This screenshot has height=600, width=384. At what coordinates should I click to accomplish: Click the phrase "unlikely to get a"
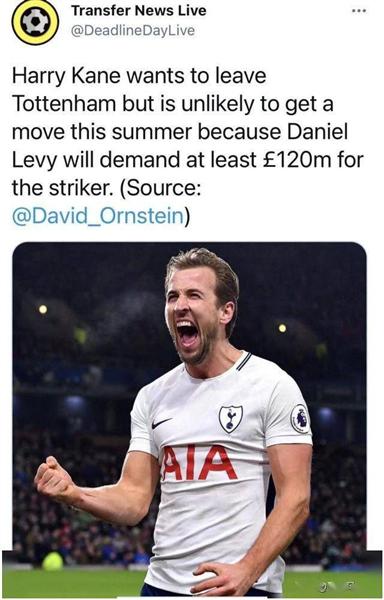(257, 104)
